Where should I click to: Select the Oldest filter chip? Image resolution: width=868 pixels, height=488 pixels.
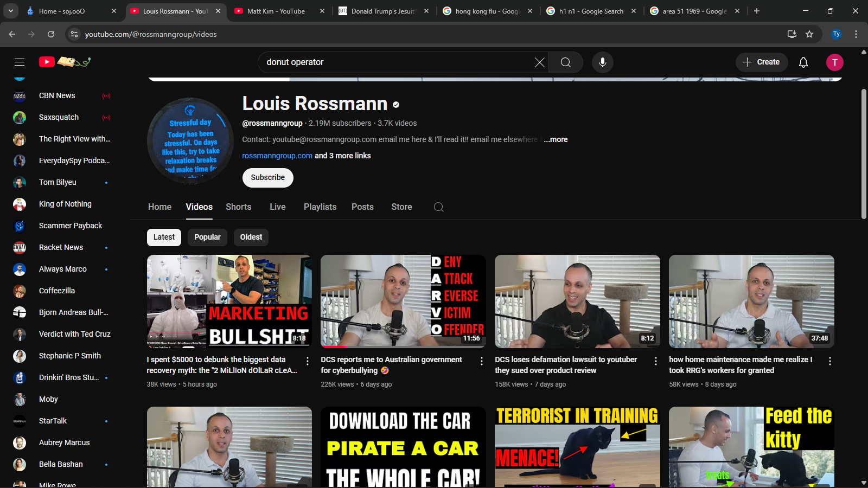tap(251, 237)
